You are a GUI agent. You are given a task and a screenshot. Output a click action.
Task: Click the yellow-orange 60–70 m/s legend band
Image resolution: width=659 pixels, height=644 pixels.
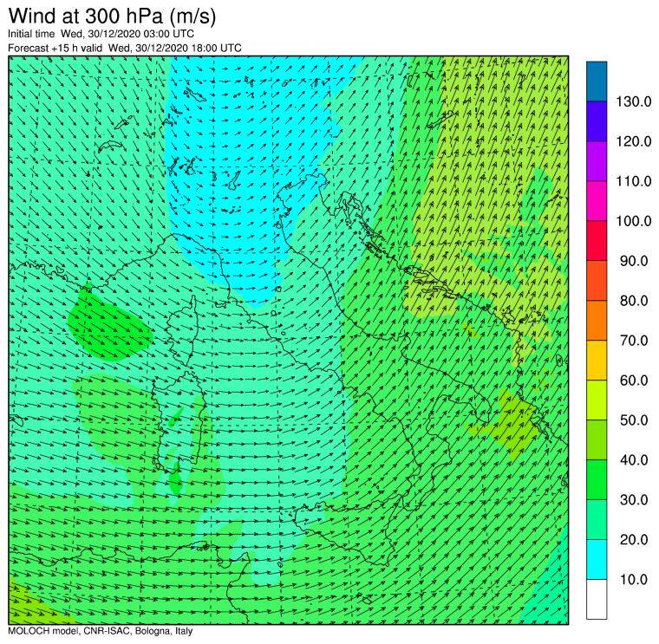(597, 360)
